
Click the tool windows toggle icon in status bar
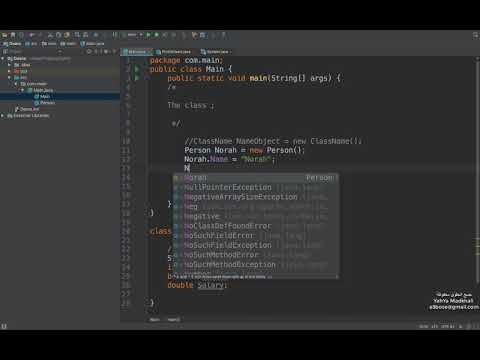point(4,326)
